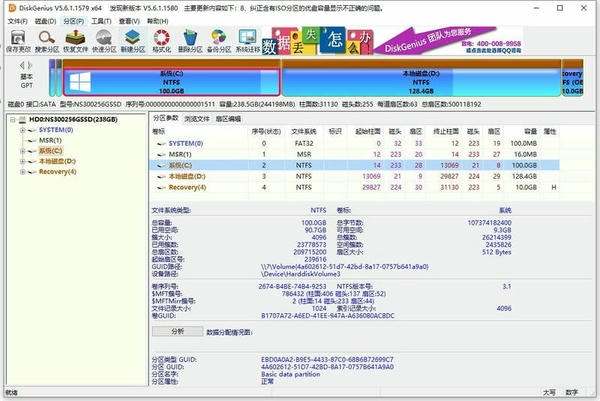Click the 备份分区 backup partition icon

pyautogui.click(x=219, y=37)
